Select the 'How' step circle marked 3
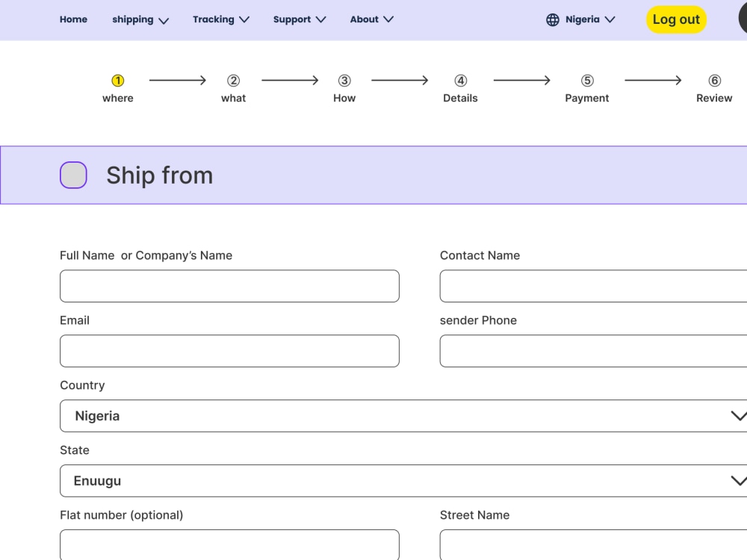747x560 pixels. (344, 79)
